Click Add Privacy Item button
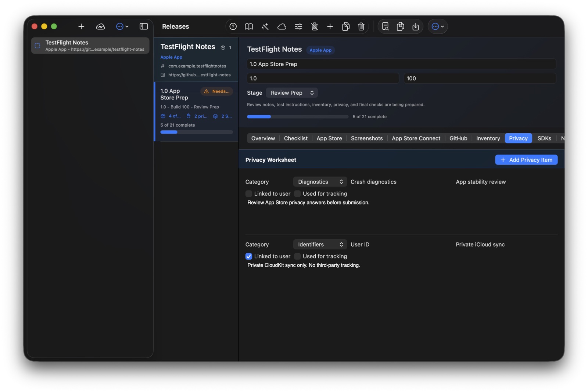This screenshot has width=588, height=392. pos(526,160)
